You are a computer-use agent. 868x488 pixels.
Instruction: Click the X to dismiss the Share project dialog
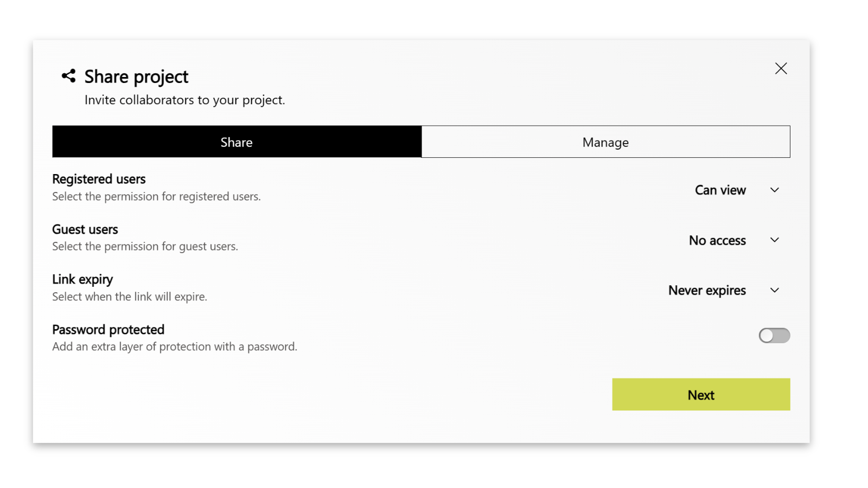point(781,68)
